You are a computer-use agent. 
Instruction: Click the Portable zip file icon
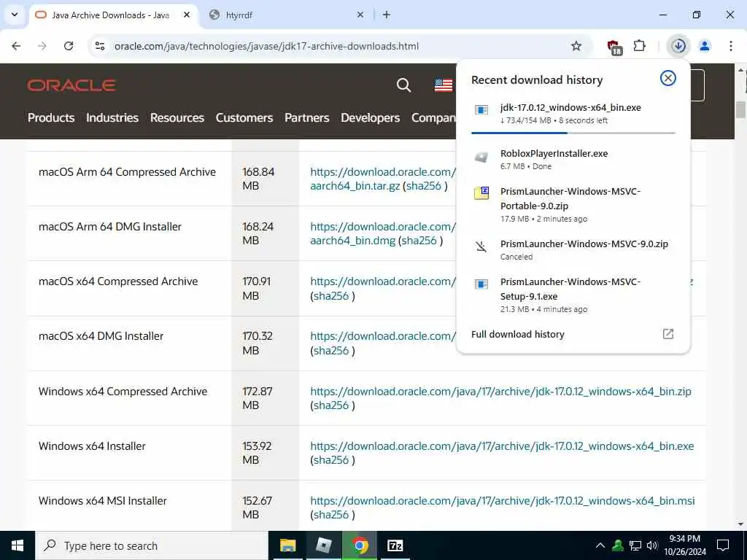click(481, 192)
